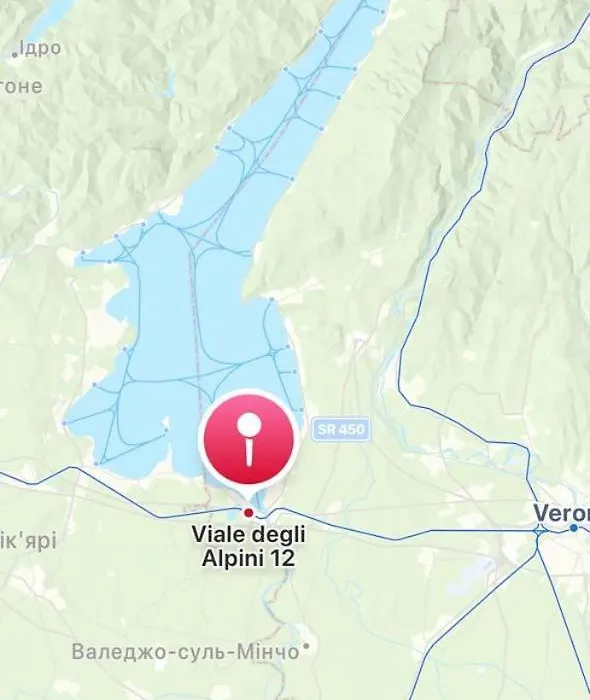Click the railway junction marker west of Verona

click(538, 531)
